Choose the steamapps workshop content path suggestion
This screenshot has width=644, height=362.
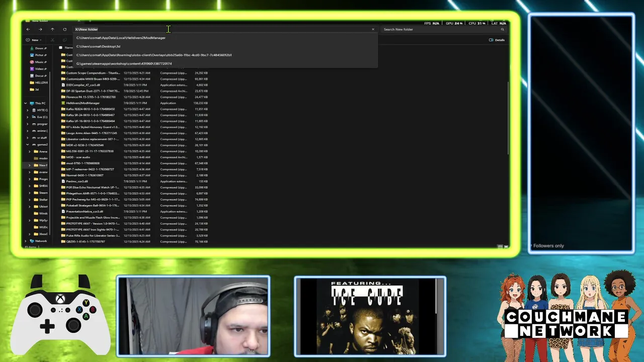tap(225, 64)
